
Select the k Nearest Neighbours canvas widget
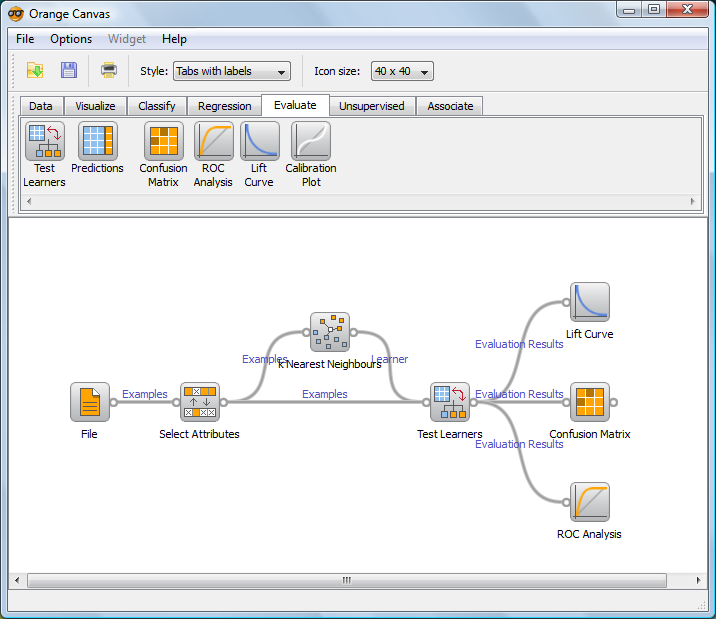pos(330,332)
